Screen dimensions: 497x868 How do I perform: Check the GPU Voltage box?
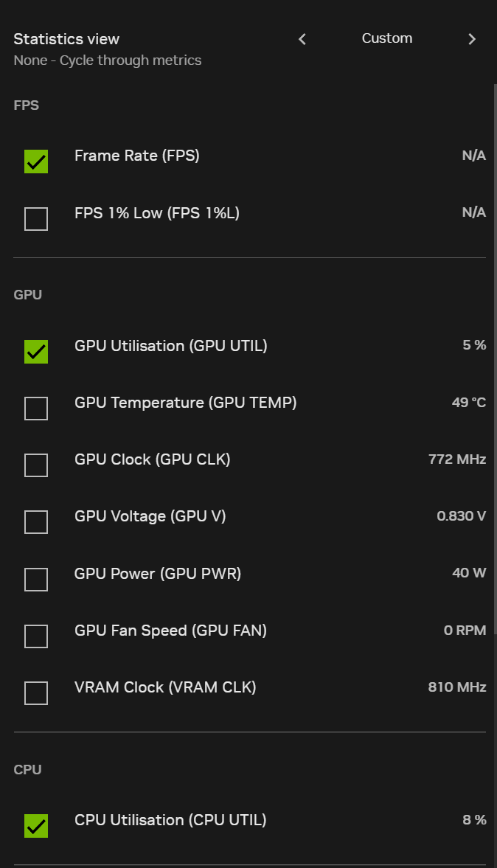[36, 522]
